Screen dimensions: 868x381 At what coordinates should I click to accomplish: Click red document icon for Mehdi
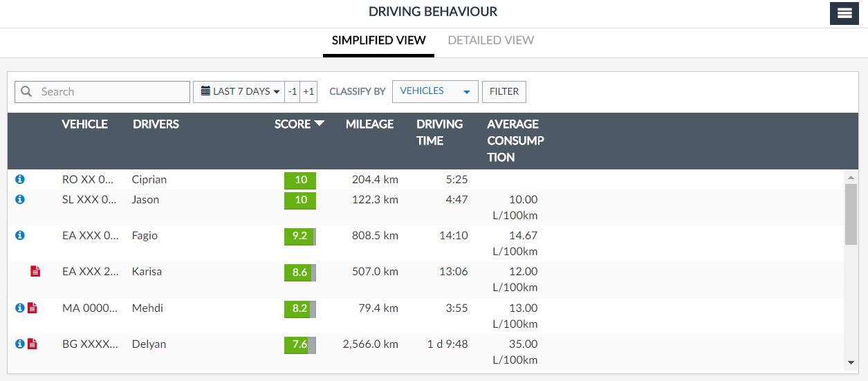[33, 308]
